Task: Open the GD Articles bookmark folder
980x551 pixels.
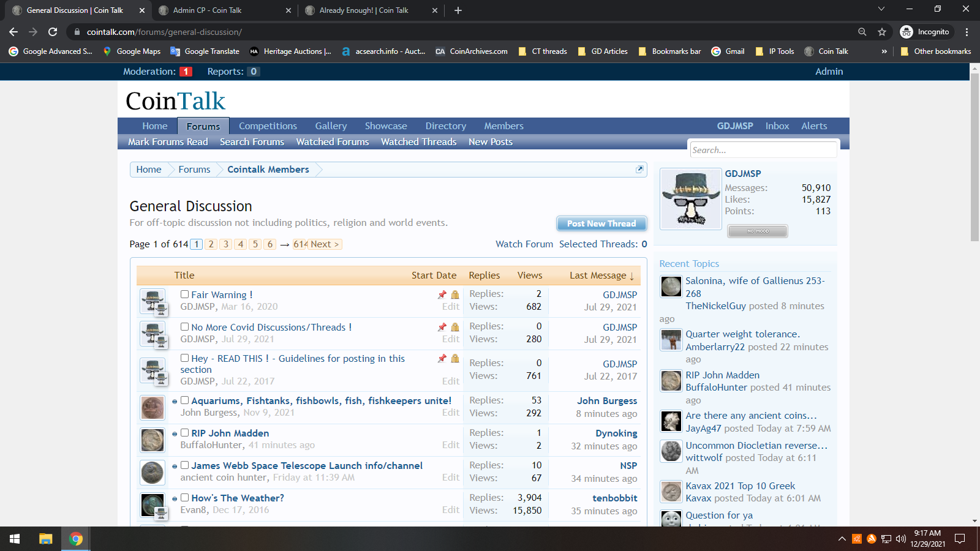Action: [x=603, y=51]
